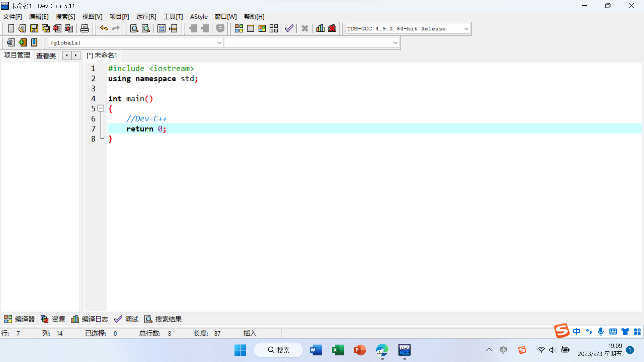Image resolution: width=644 pixels, height=362 pixels.
Task: Collapse the code fold at line 5
Action: pyautogui.click(x=101, y=108)
